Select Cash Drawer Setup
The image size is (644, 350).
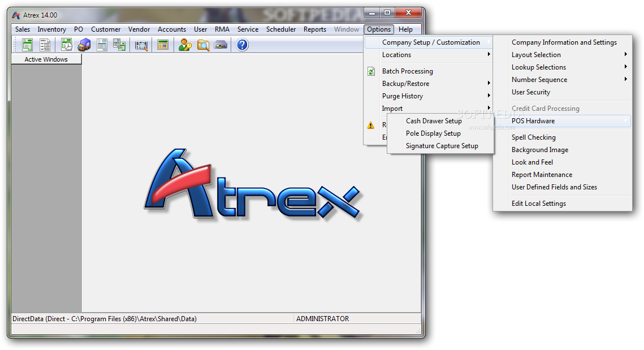click(x=440, y=121)
